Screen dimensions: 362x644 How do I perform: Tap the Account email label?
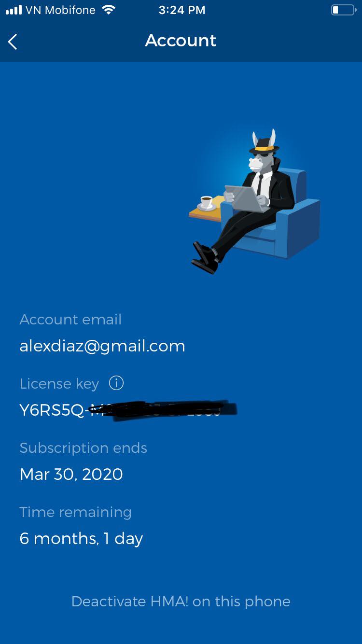coord(70,320)
